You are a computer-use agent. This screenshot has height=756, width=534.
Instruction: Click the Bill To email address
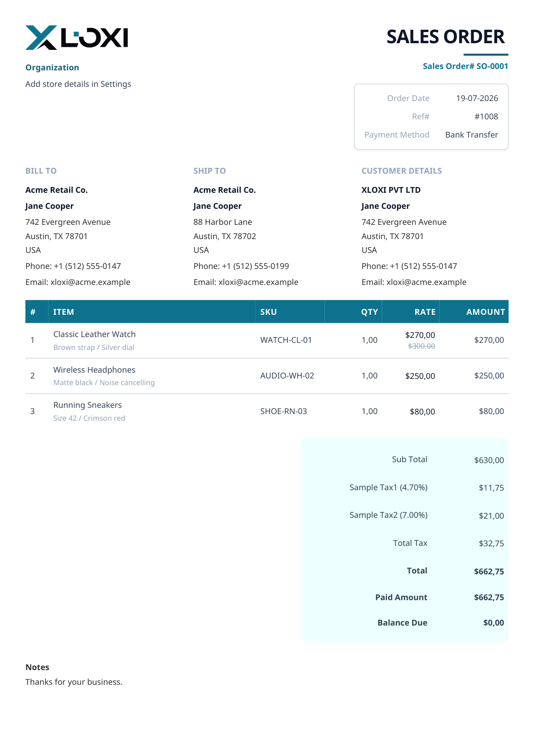[78, 282]
